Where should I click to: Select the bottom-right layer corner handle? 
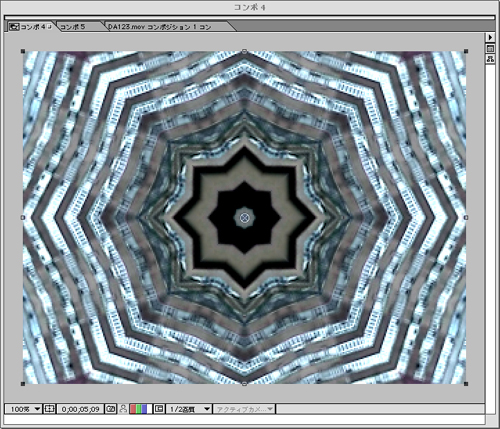pyautogui.click(x=466, y=384)
